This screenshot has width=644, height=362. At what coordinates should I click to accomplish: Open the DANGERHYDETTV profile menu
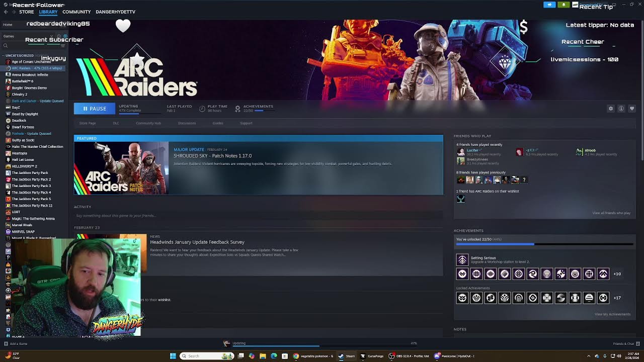click(x=115, y=12)
